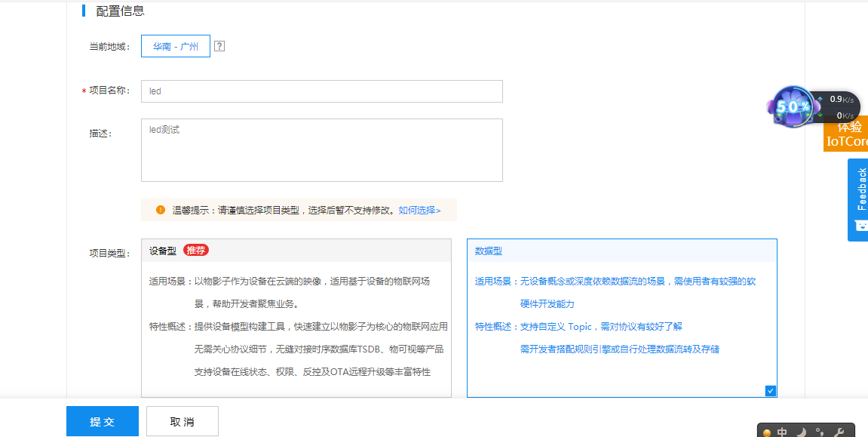Click the 取消 cancel button
The width and height of the screenshot is (868, 437).
182,421
